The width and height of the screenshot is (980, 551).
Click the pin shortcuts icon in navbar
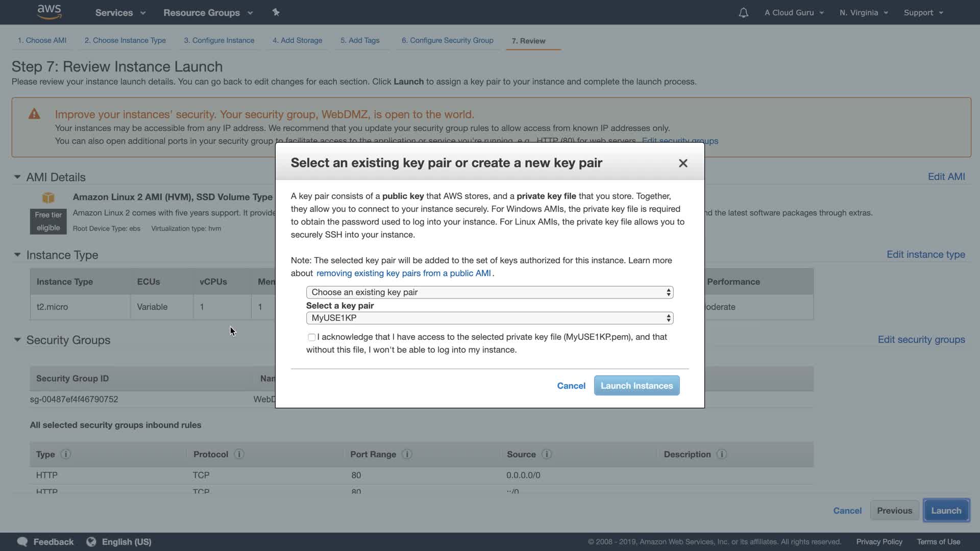276,12
